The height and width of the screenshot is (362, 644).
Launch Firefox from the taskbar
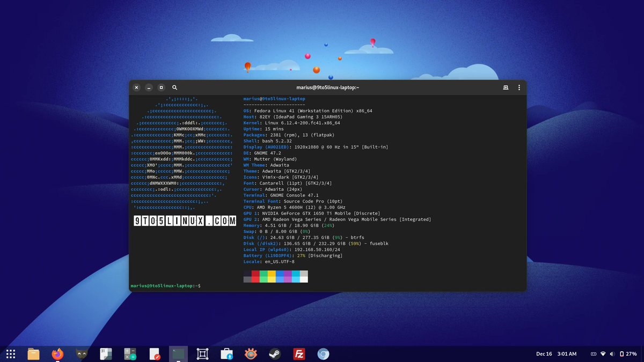57,354
